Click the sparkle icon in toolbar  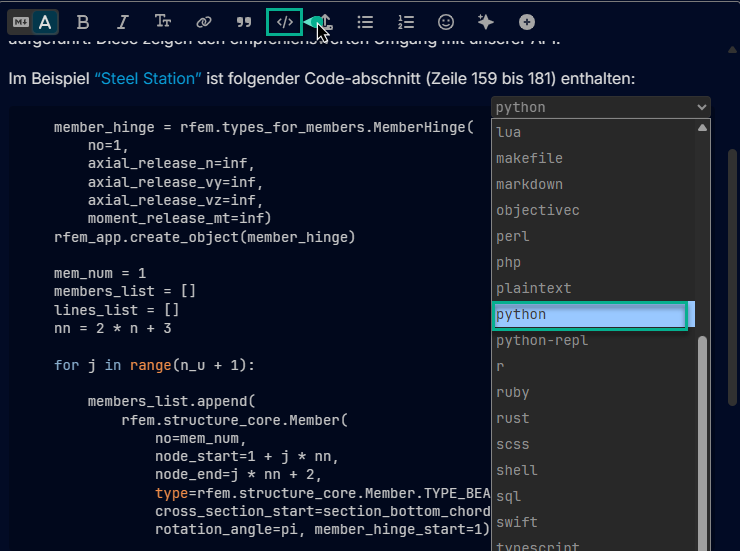point(486,21)
